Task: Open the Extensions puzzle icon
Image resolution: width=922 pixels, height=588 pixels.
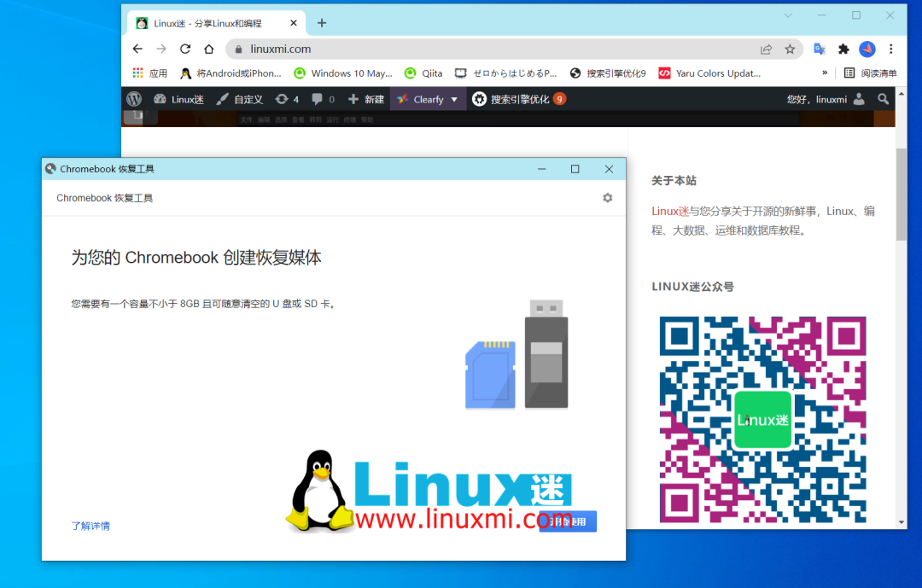Action: [843, 49]
